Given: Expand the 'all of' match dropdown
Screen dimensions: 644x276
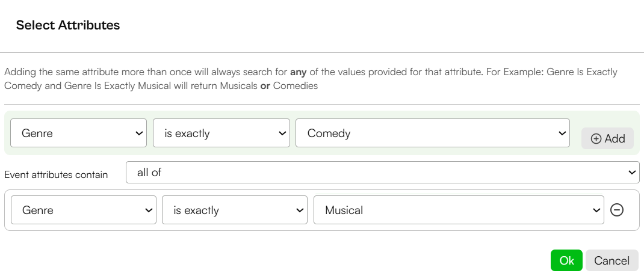Looking at the screenshot, I should point(382,172).
